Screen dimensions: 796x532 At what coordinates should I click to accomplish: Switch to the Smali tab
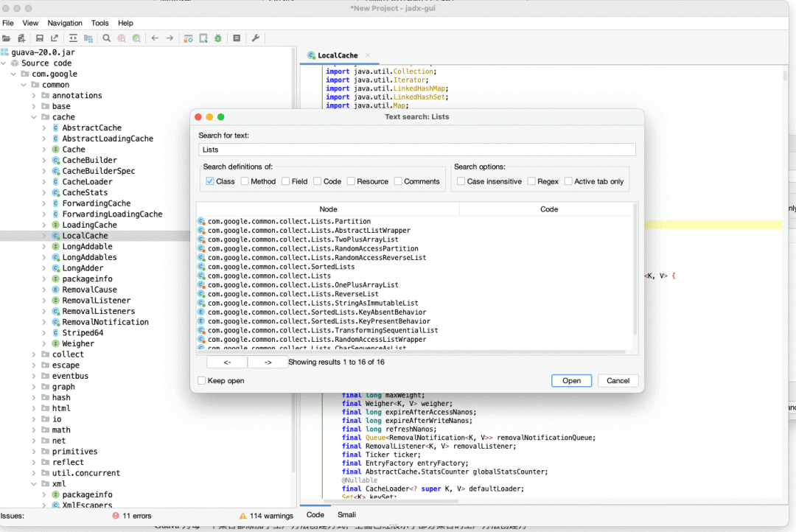pyautogui.click(x=346, y=515)
